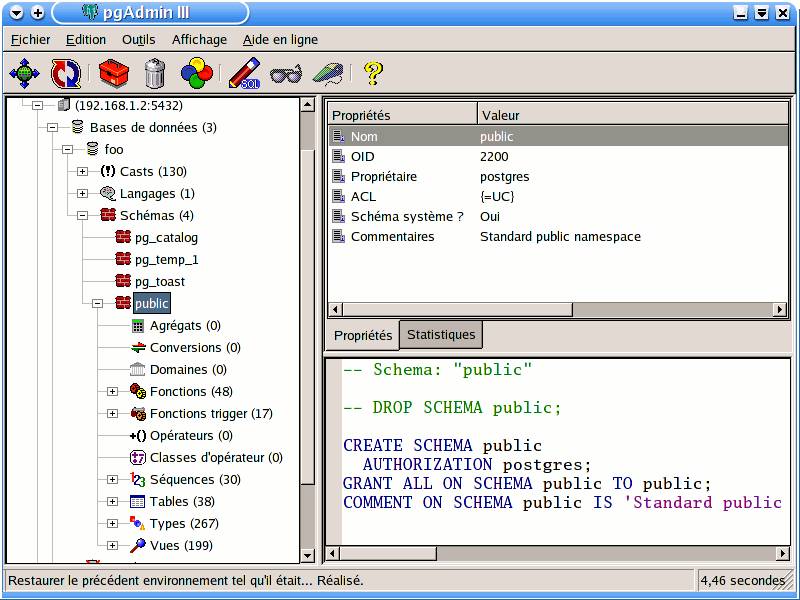Click the Agrégats grid icon
This screenshot has height=600, width=800.
pos(138,326)
